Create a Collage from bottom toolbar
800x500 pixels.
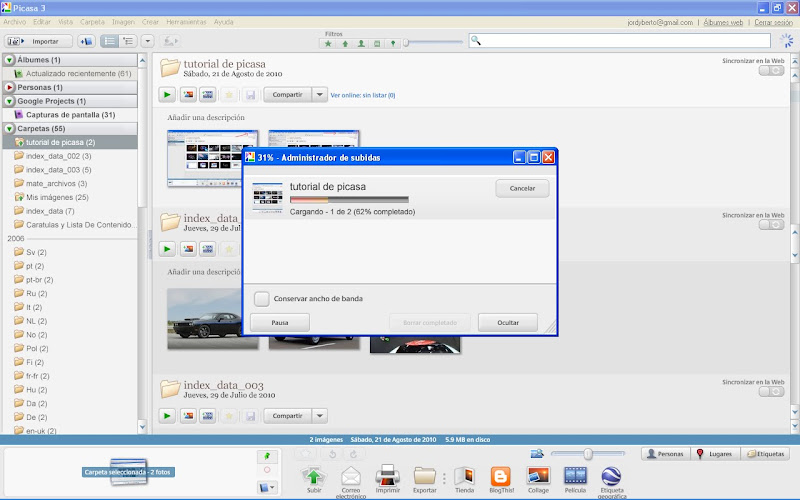(x=538, y=476)
